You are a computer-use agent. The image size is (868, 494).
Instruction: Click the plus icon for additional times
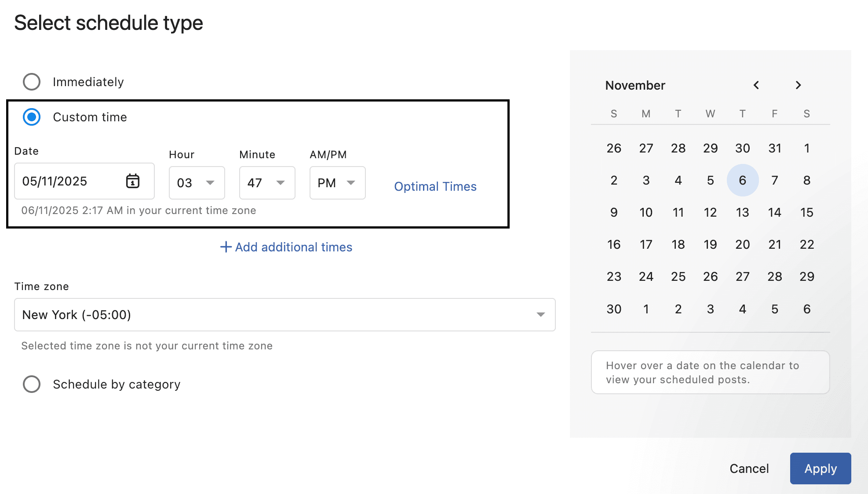[x=226, y=247]
